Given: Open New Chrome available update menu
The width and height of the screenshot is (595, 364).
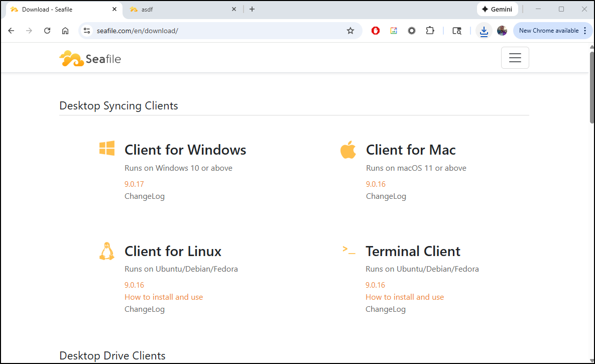Looking at the screenshot, I should tap(552, 31).
